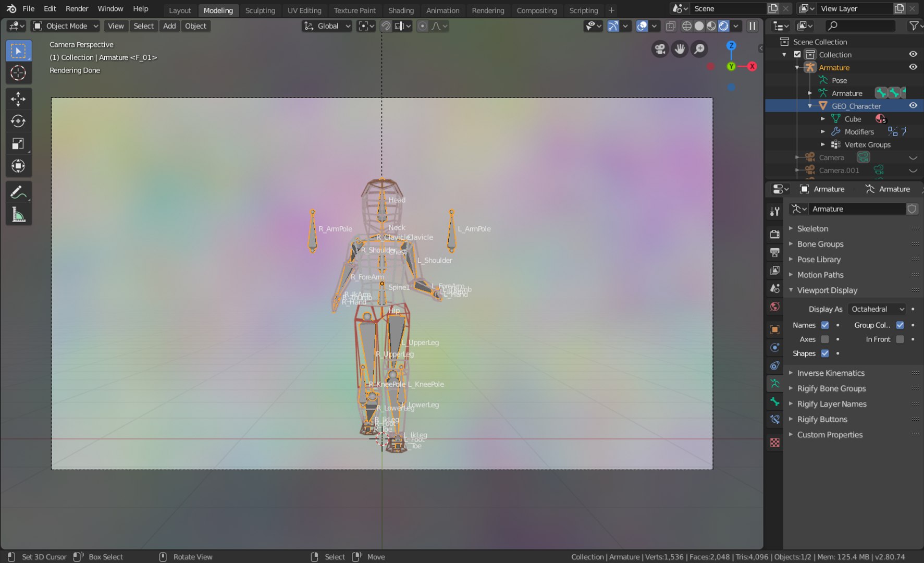
Task: Toggle the Group Colors checkbox
Action: pyautogui.click(x=900, y=325)
